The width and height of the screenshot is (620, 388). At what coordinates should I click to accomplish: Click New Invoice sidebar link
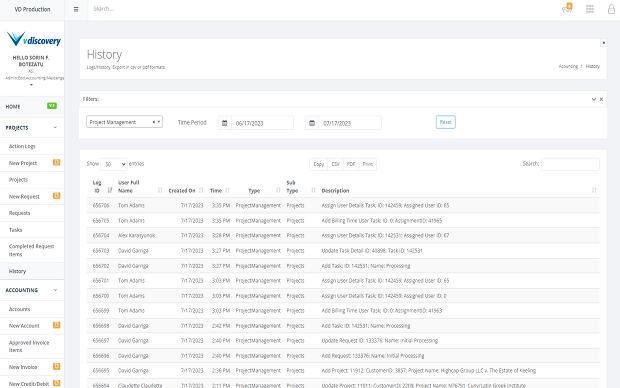[x=23, y=367]
